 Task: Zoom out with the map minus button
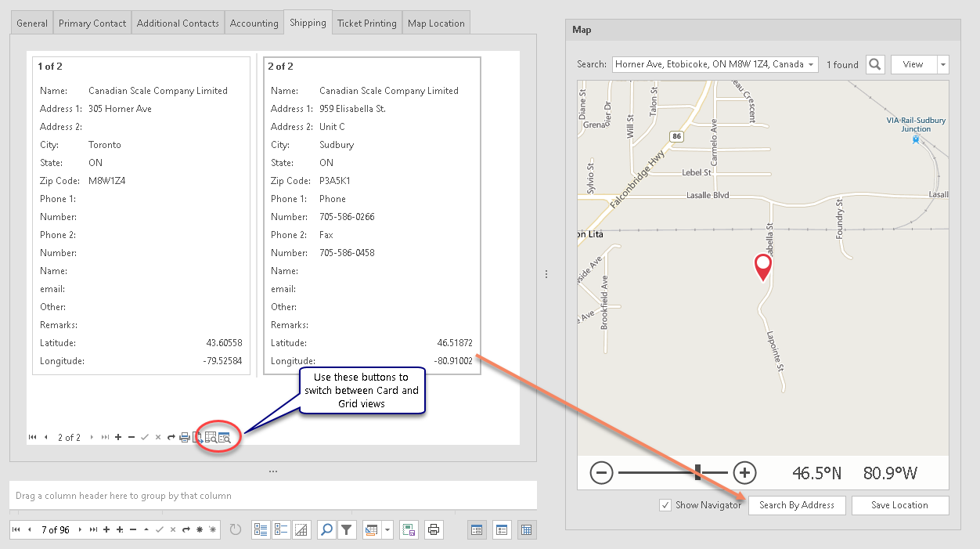[x=601, y=472]
